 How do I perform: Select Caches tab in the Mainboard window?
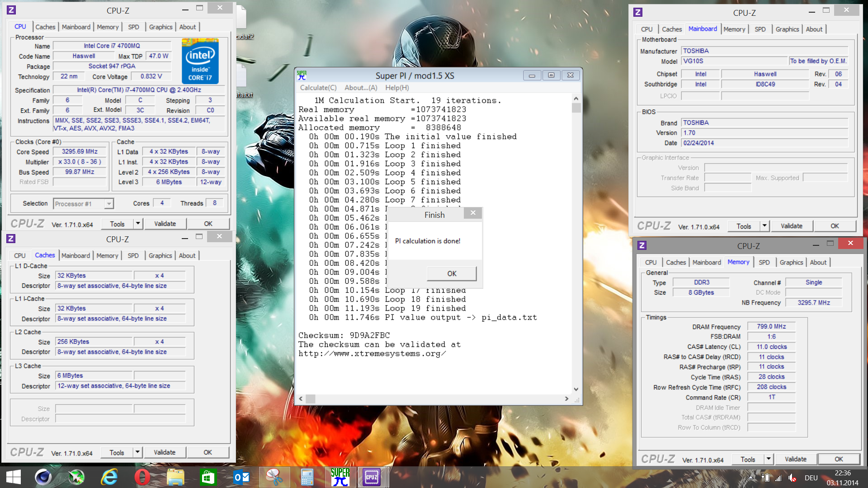[672, 29]
